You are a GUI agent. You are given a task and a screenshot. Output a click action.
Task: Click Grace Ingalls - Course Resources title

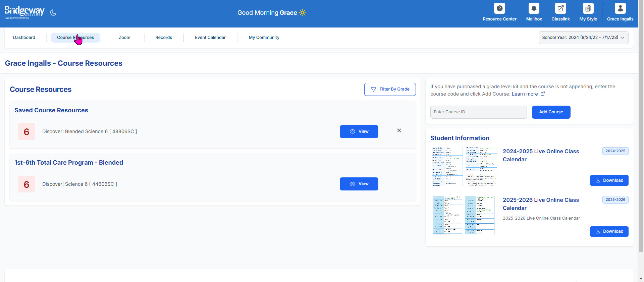click(64, 63)
